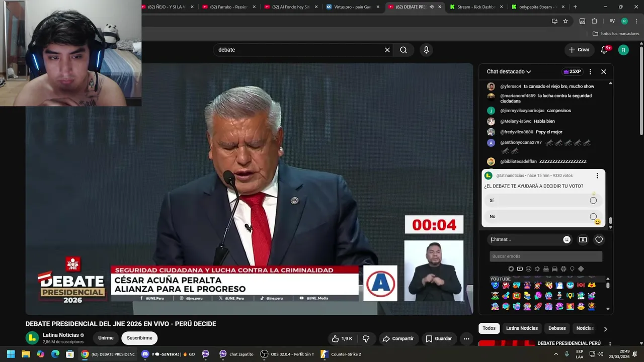Screen dimensions: 644x362
Task: Open the Chrome profile avatar in the toolbar
Action: pos(624,21)
